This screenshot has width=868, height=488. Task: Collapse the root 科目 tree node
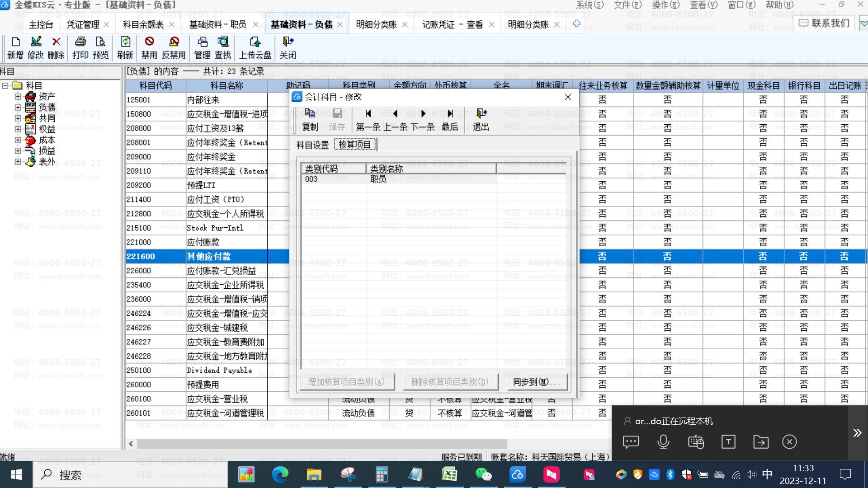point(5,85)
